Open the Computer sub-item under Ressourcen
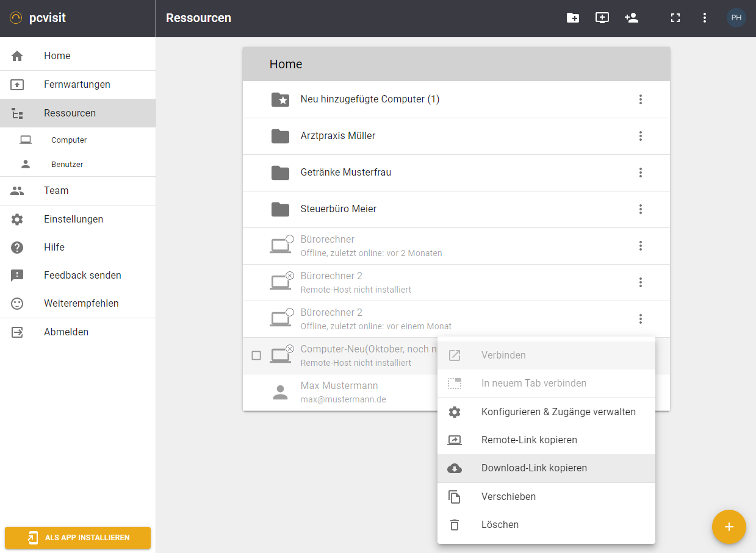Image resolution: width=756 pixels, height=553 pixels. 69,140
